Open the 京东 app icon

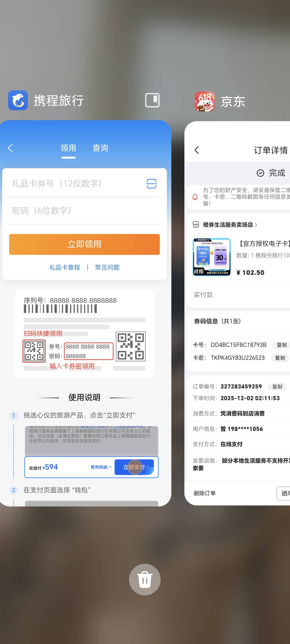[204, 101]
